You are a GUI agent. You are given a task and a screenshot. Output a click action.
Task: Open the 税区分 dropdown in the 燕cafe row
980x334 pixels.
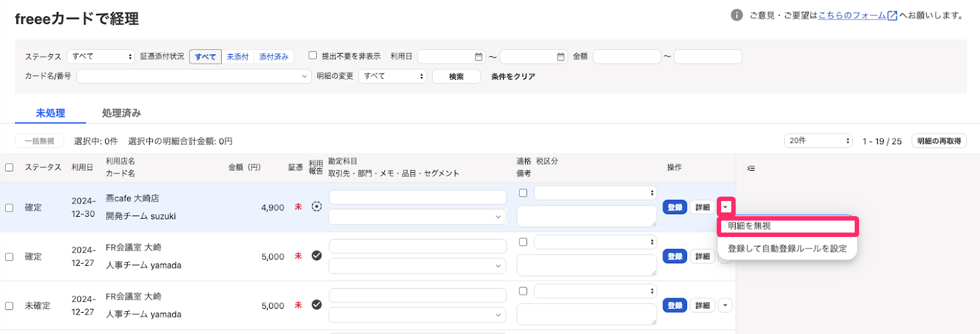(x=595, y=193)
